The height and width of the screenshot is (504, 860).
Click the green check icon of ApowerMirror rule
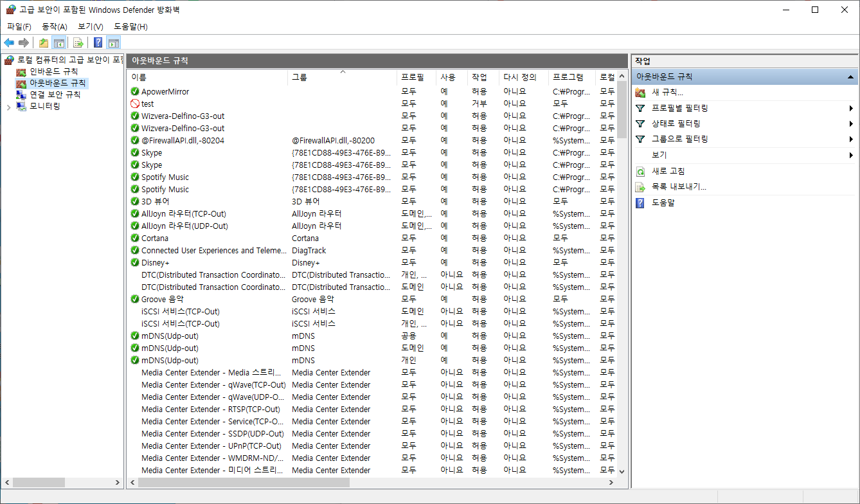tap(135, 91)
